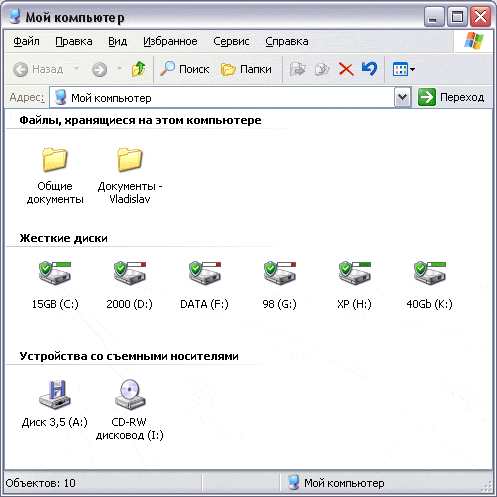Click the blue Undo arrow icon
The height and width of the screenshot is (497, 497).
pyautogui.click(x=369, y=69)
